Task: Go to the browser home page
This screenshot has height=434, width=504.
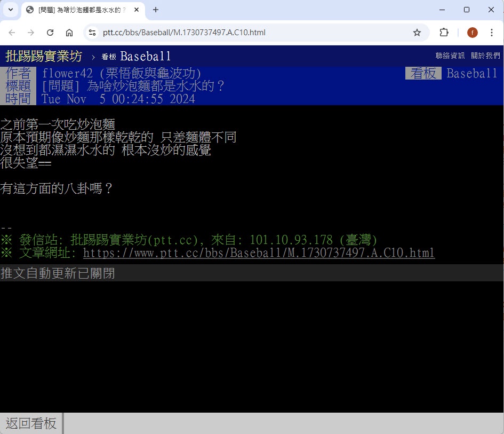Action: tap(69, 33)
